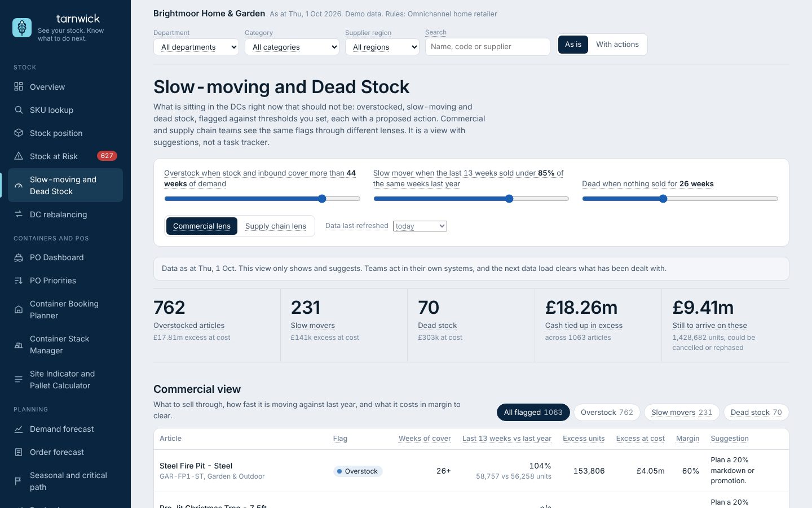
Task: Open the All regions dropdown
Action: [382, 47]
